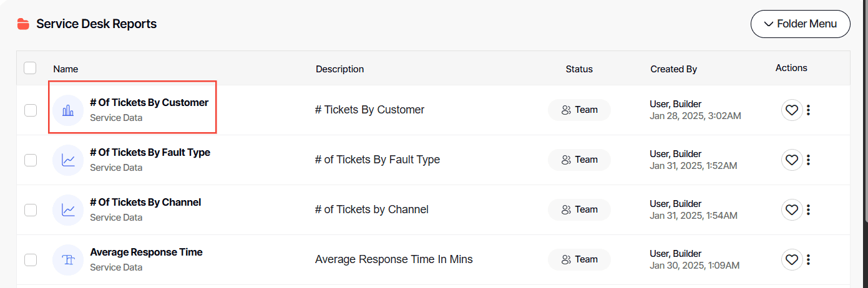Image resolution: width=868 pixels, height=288 pixels.
Task: Open the # Of Tickets By Fault Type report
Action: pyautogui.click(x=150, y=153)
